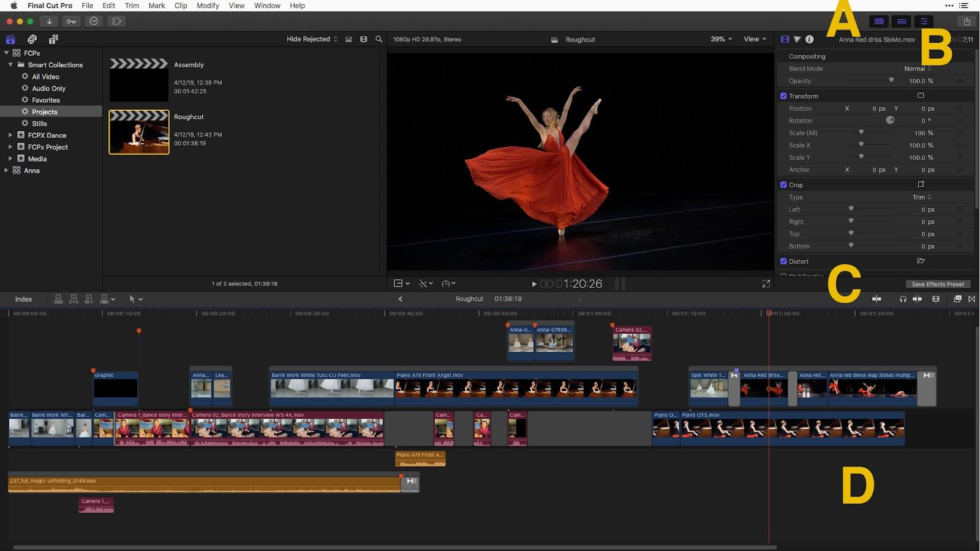The width and height of the screenshot is (980, 551).
Task: Open the timeline Index button
Action: 24,299
